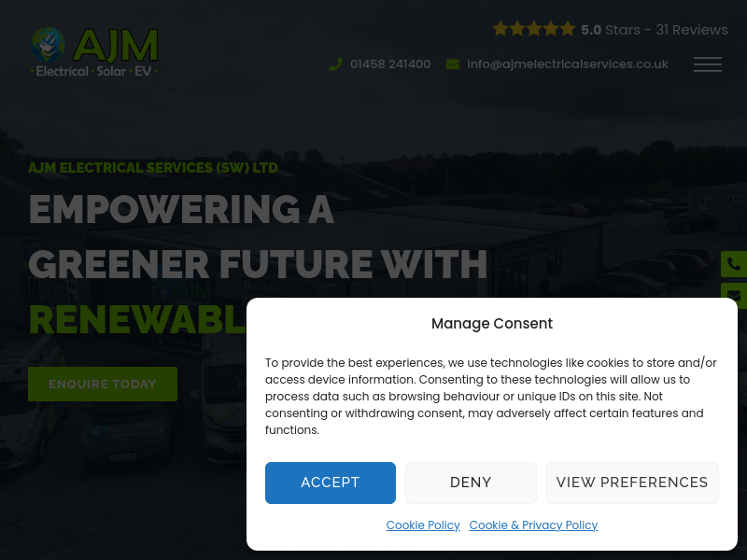Open View Preferences in consent dialog
This screenshot has width=747, height=560.
(632, 483)
